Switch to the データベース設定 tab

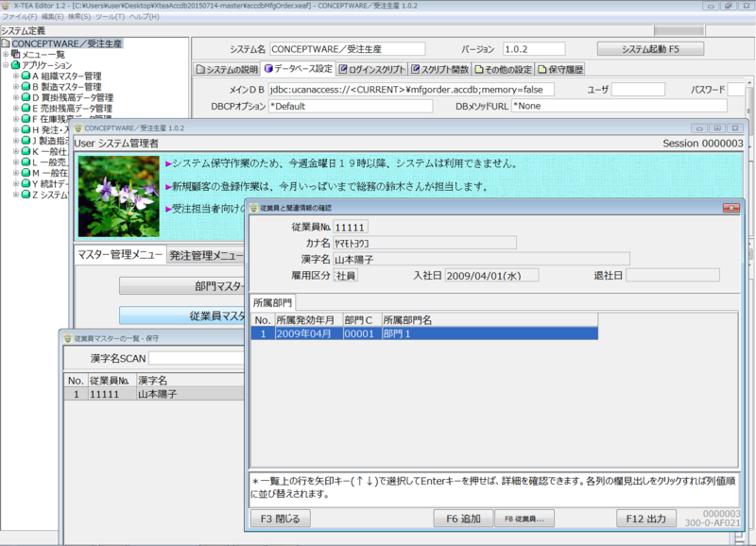(299, 69)
